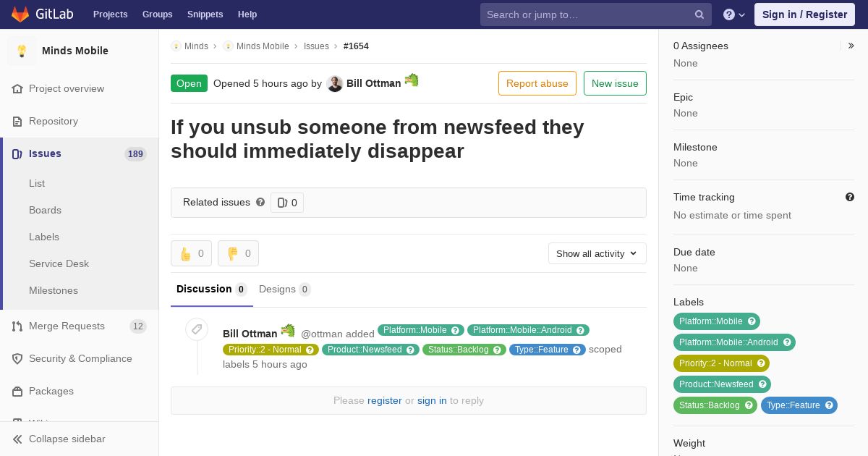Image resolution: width=868 pixels, height=456 pixels.
Task: Click help icon on Status::Backlog in activity
Action: coord(497,350)
